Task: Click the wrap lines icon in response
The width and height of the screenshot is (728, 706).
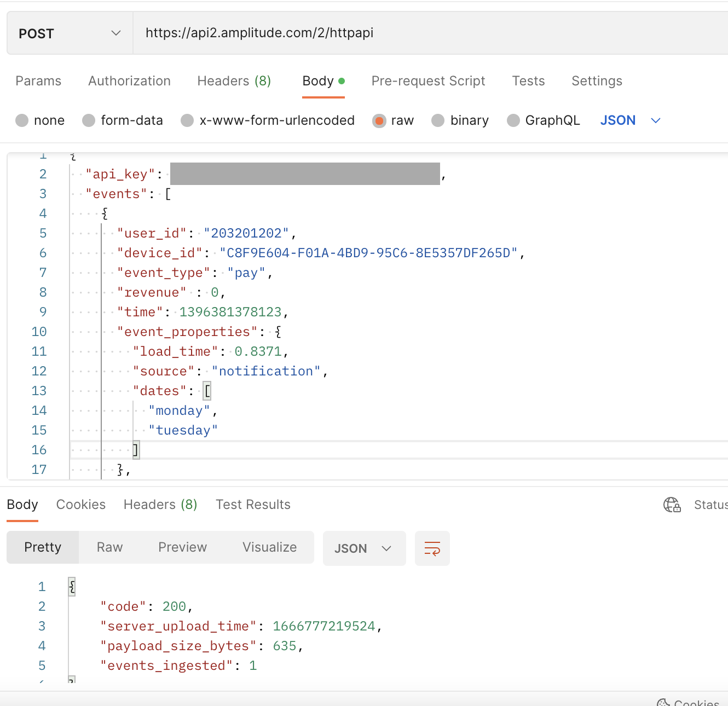Action: point(432,548)
